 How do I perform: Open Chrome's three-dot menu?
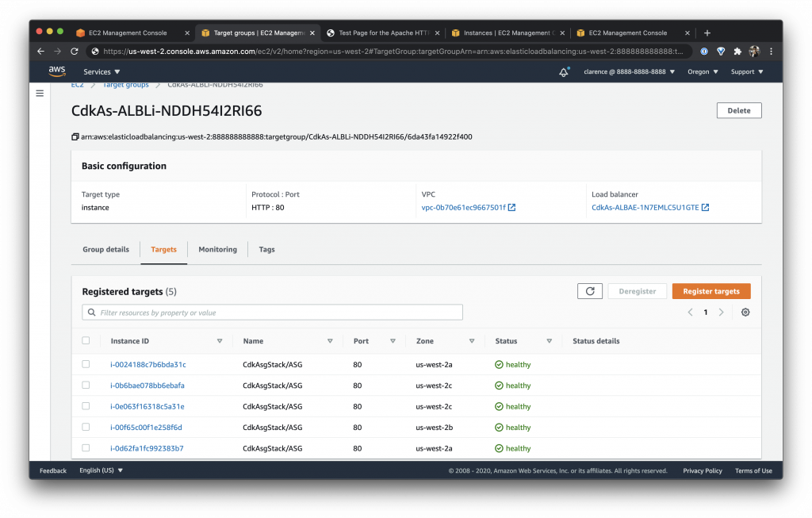tap(771, 52)
